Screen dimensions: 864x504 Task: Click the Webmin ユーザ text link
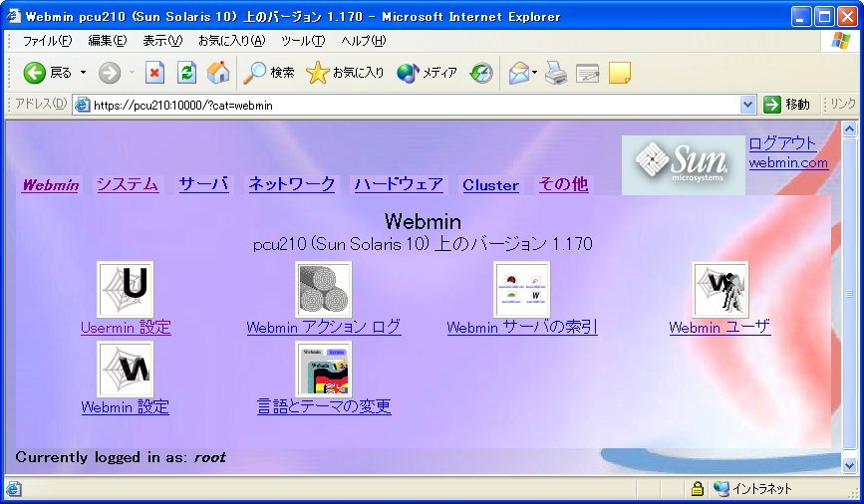pyautogui.click(x=720, y=327)
